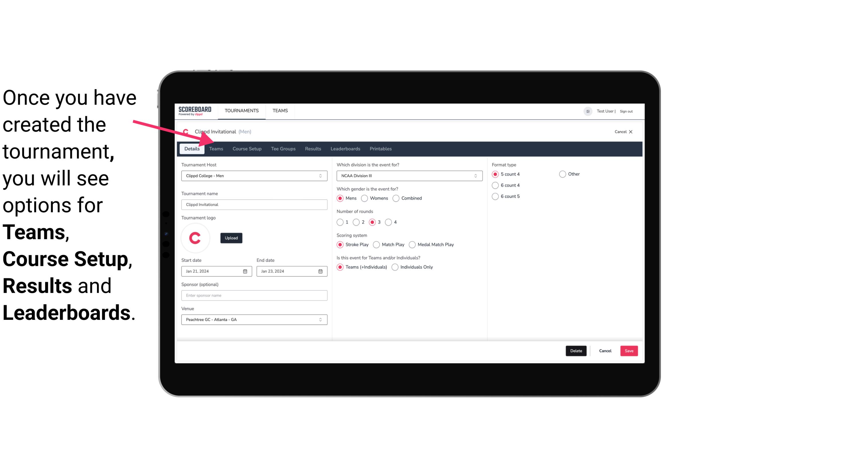
Task: Click the Scoreboard logo icon
Action: (x=194, y=110)
